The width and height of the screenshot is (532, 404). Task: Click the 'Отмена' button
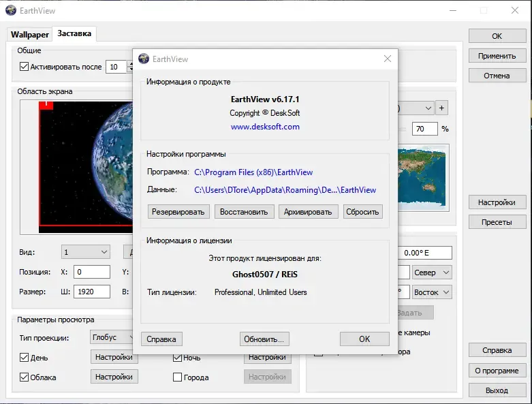(x=497, y=76)
